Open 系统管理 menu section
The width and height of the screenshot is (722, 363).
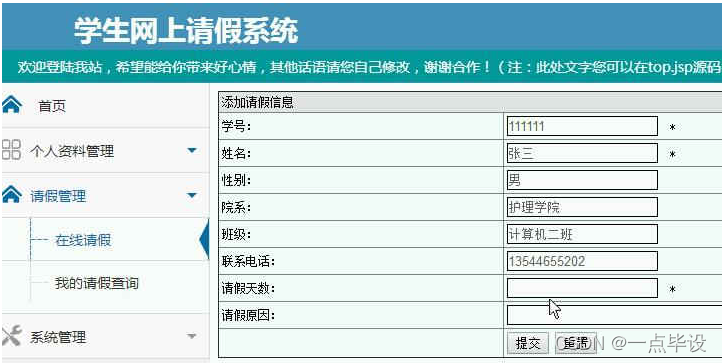58,337
